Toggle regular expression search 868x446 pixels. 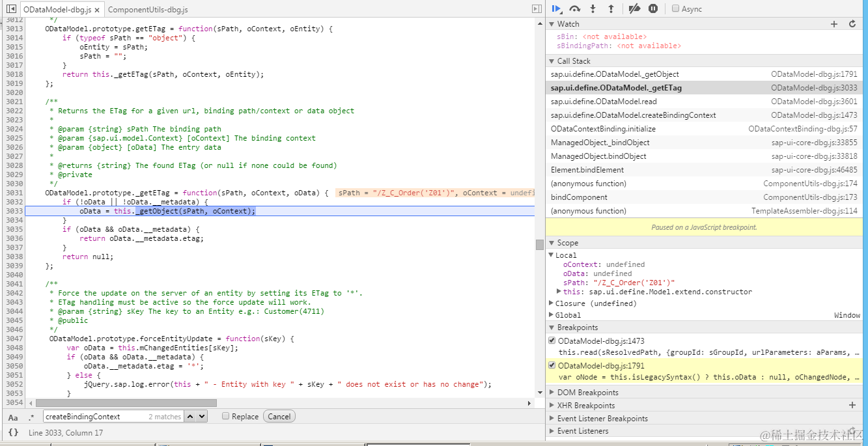(x=31, y=417)
